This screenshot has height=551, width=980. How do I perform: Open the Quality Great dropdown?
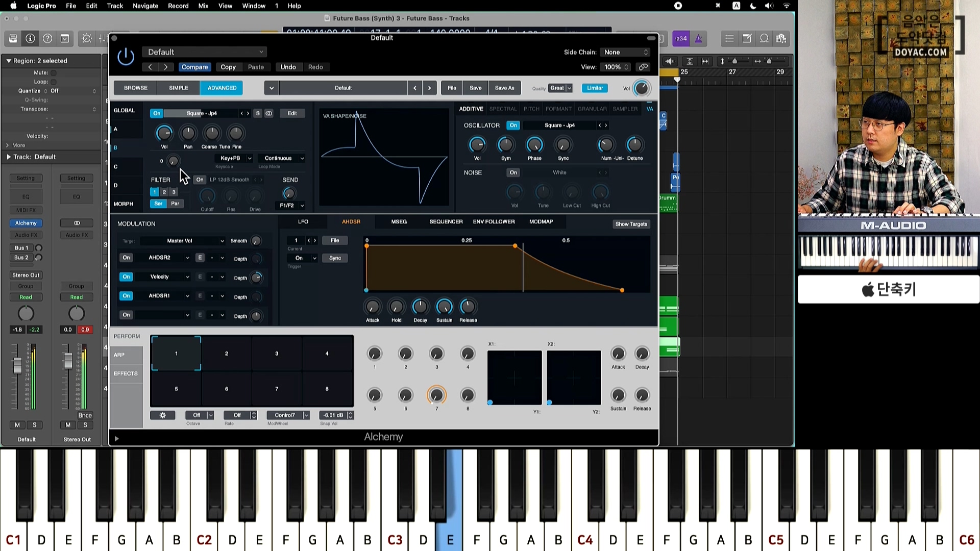click(x=560, y=88)
